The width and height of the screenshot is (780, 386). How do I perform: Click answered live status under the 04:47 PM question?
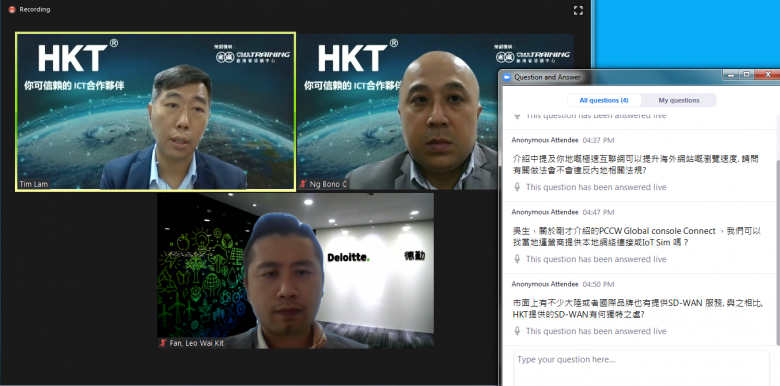pos(596,259)
